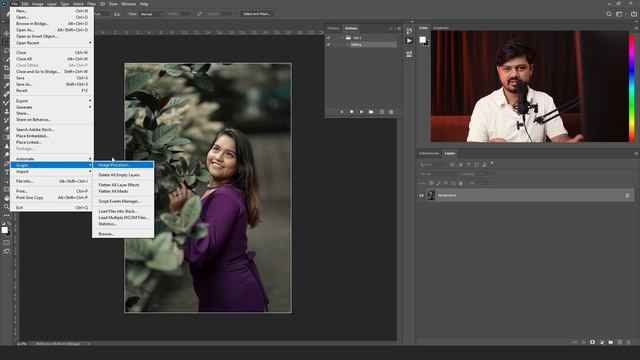The image size is (640, 360).
Task: Open the Style dropdown in options bar
Action: [x=151, y=14]
